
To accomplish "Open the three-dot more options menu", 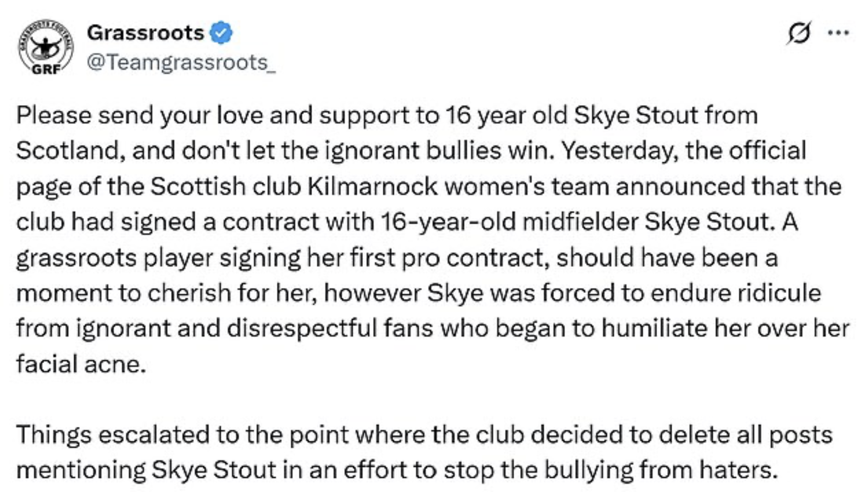I will coord(838,33).
